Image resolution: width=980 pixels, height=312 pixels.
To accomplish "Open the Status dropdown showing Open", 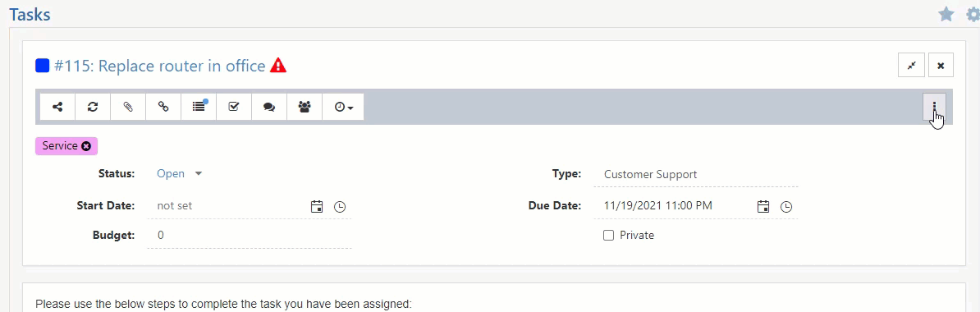I will (180, 174).
